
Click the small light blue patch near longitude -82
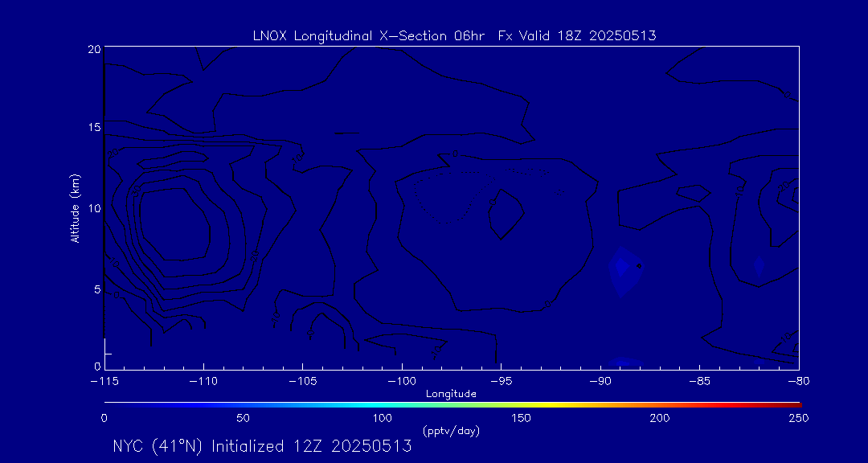[759, 266]
